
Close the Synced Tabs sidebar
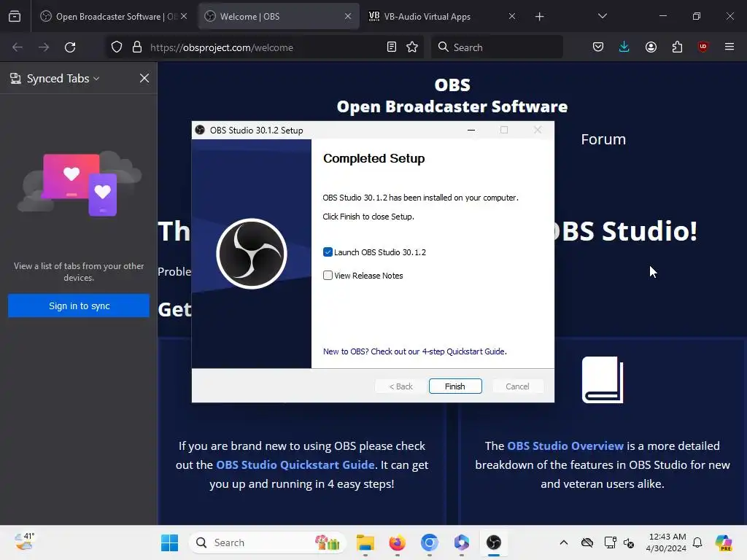144,78
